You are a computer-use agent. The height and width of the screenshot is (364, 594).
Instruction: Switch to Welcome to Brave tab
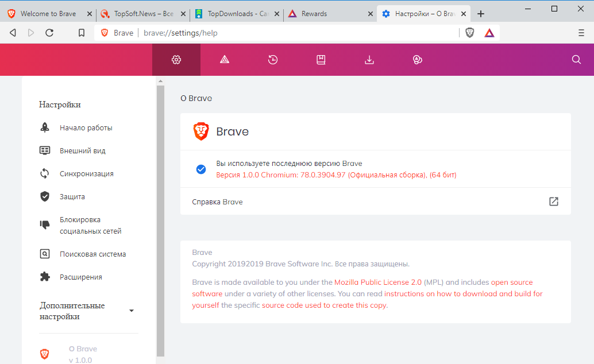coord(48,14)
